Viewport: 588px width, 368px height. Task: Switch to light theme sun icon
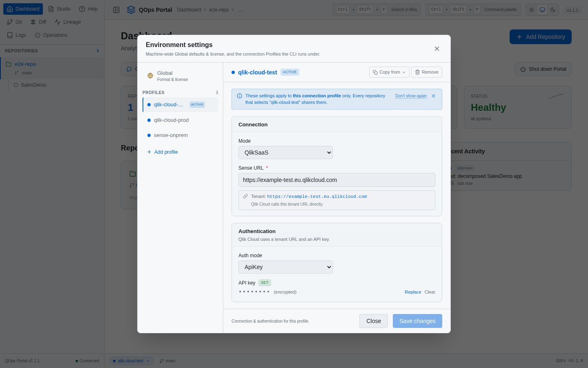coord(532,10)
